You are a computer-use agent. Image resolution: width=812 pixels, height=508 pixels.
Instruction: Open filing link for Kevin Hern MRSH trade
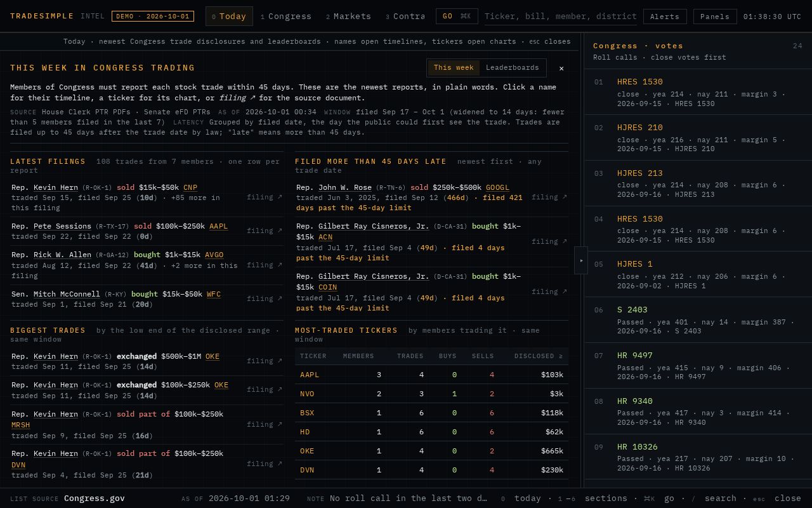(265, 424)
